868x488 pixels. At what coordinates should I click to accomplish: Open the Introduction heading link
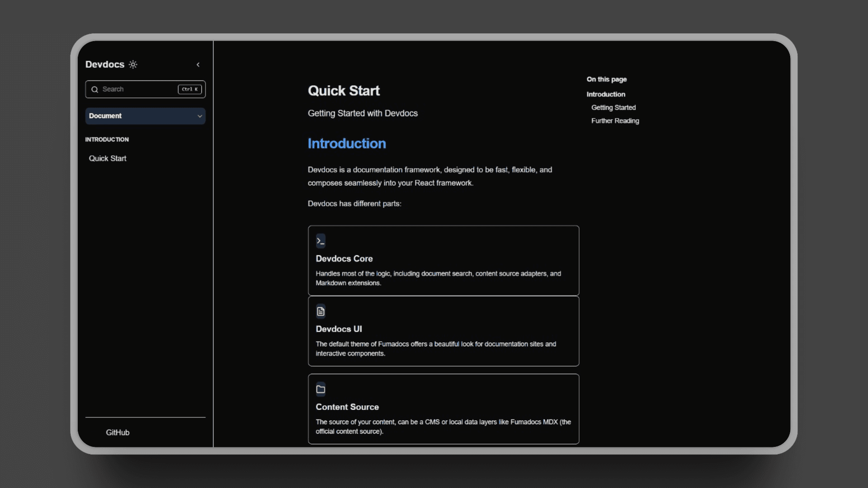pos(346,143)
